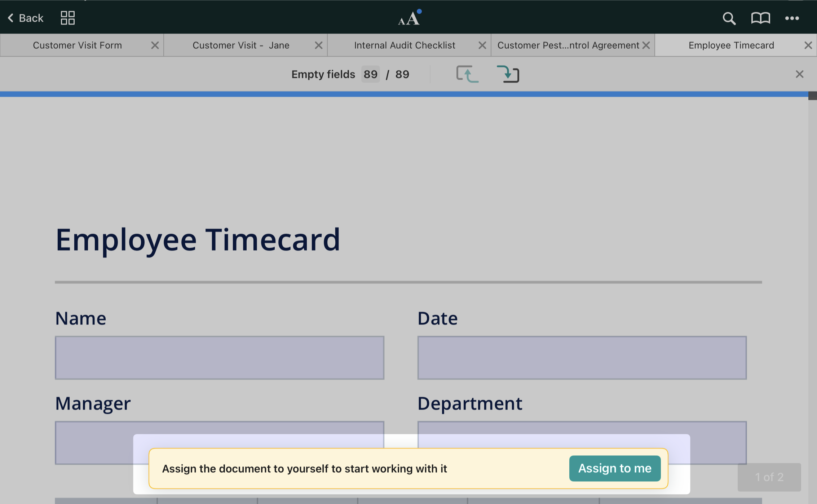
Task: Dismiss the Empty fields toolbar
Action: pyautogui.click(x=799, y=74)
